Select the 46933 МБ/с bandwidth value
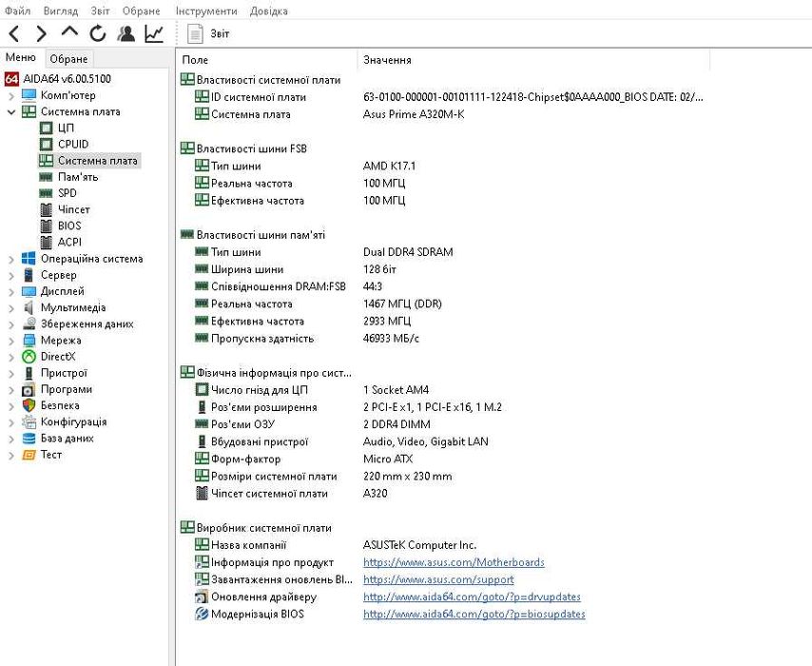The width and height of the screenshot is (812, 666). 391,339
